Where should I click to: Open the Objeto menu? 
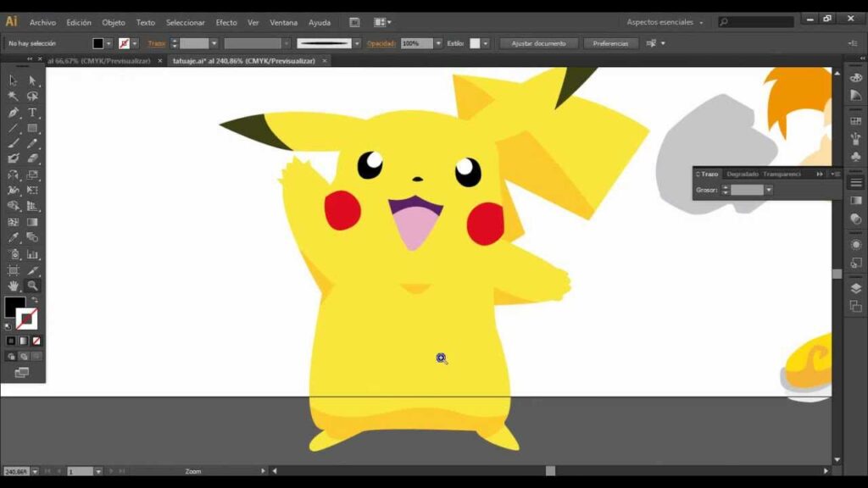tap(114, 23)
